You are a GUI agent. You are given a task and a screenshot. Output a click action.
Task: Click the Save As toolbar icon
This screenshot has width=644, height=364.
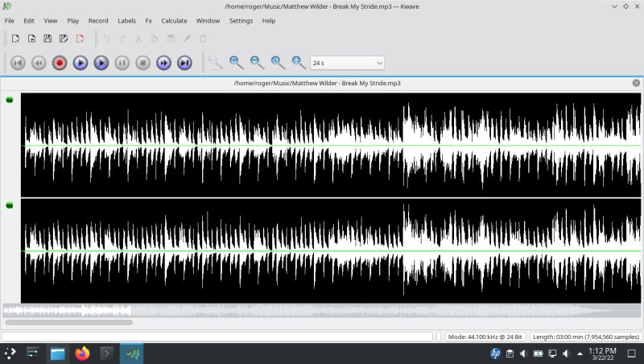(x=64, y=39)
